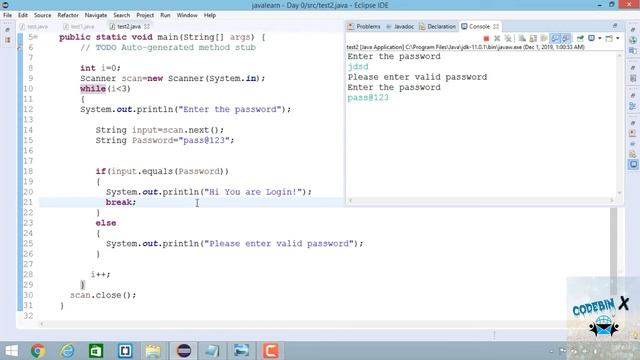Terminate the running program with red stop icon
Viewport: 640px width, 360px height.
click(486, 38)
